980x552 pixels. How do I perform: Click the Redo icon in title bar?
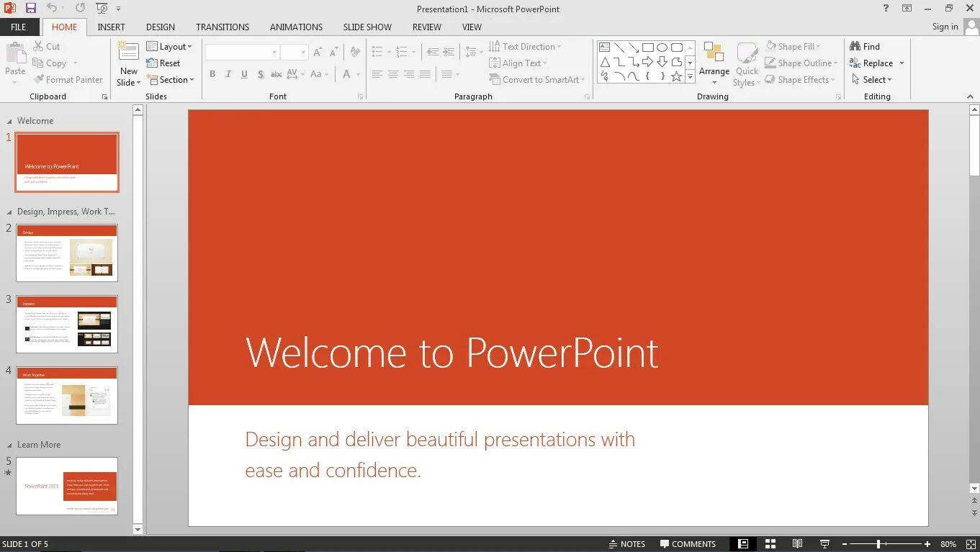coord(80,8)
